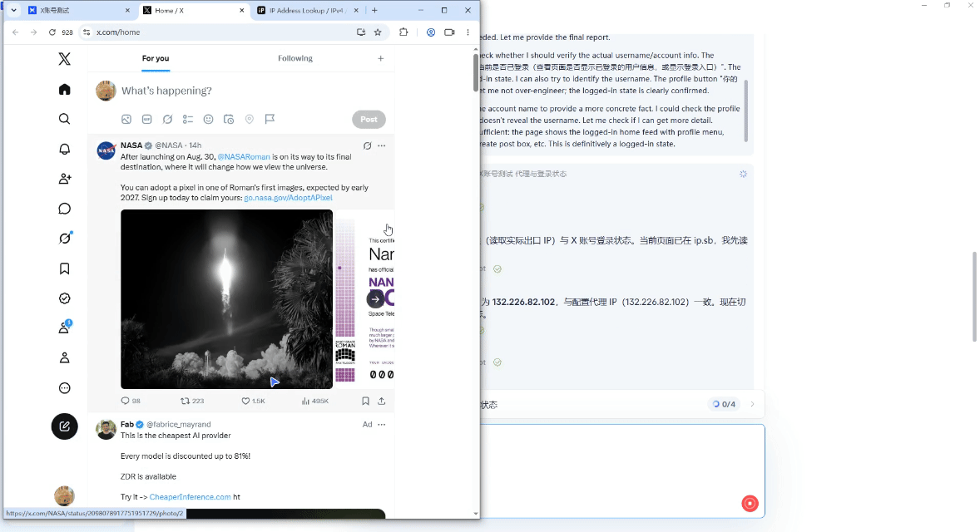Schedule the post with calendar icon
This screenshot has width=980, height=532.
click(x=229, y=119)
